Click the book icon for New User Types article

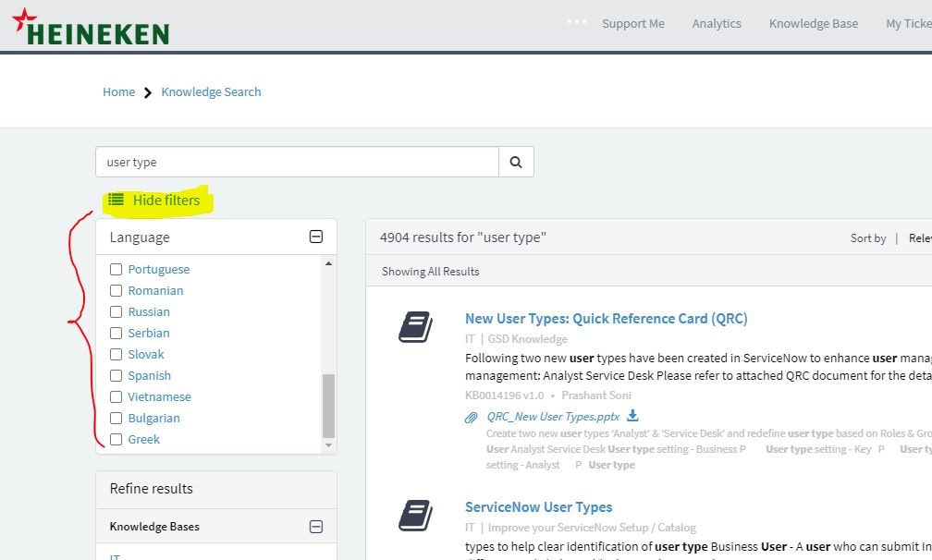click(415, 326)
